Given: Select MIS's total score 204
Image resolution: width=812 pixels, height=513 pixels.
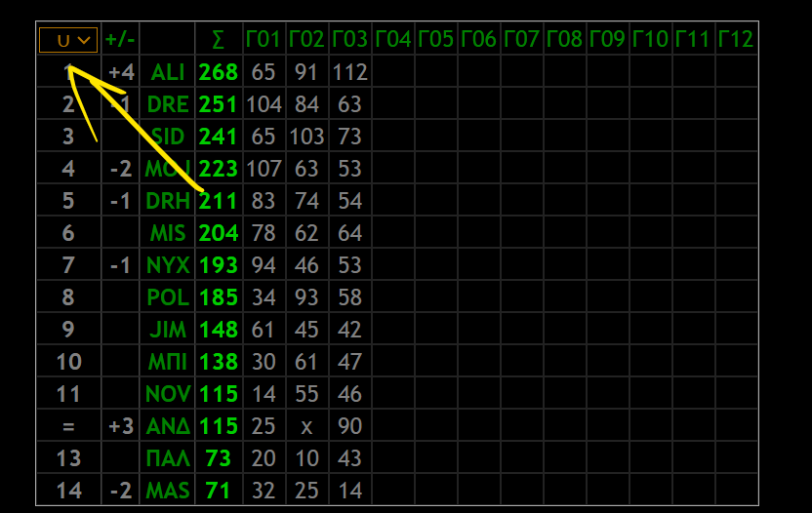Looking at the screenshot, I should (219, 233).
